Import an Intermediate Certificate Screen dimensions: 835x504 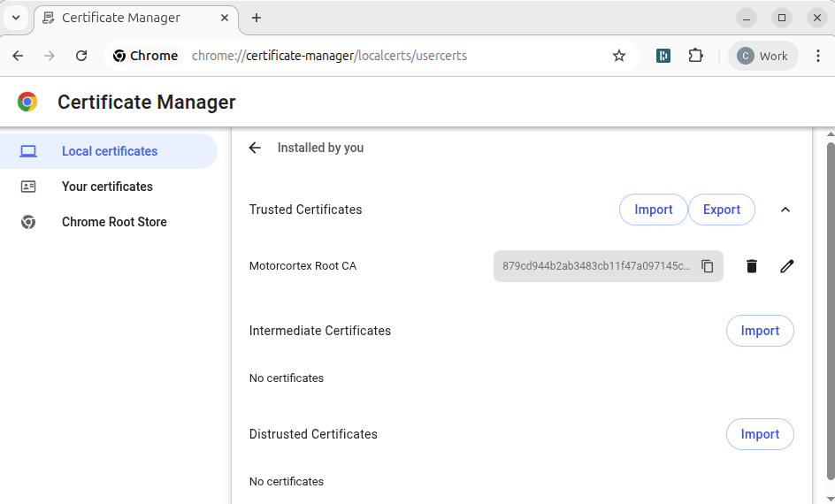pyautogui.click(x=760, y=331)
